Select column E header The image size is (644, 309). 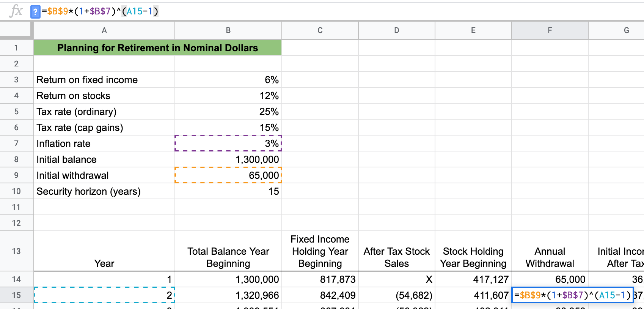pos(473,30)
